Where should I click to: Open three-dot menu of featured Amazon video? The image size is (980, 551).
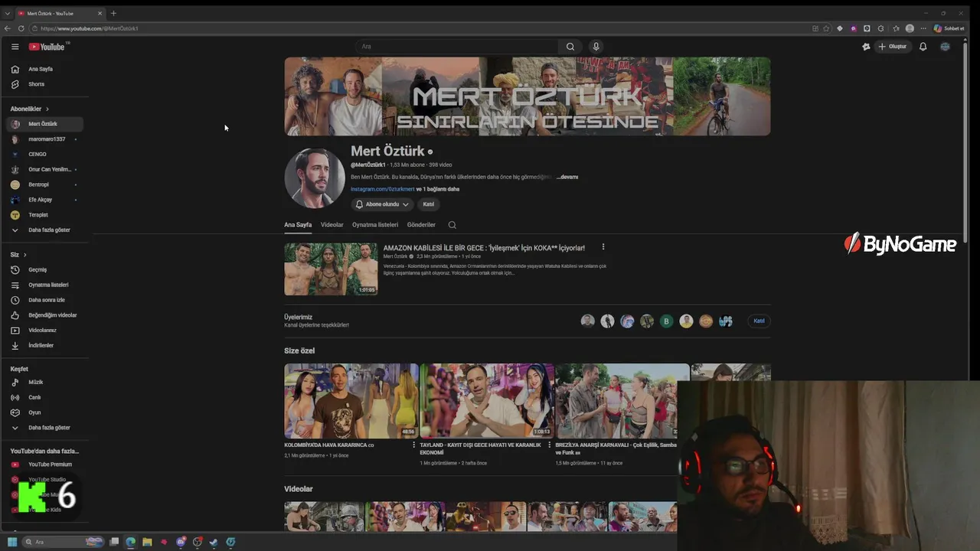[x=603, y=247]
